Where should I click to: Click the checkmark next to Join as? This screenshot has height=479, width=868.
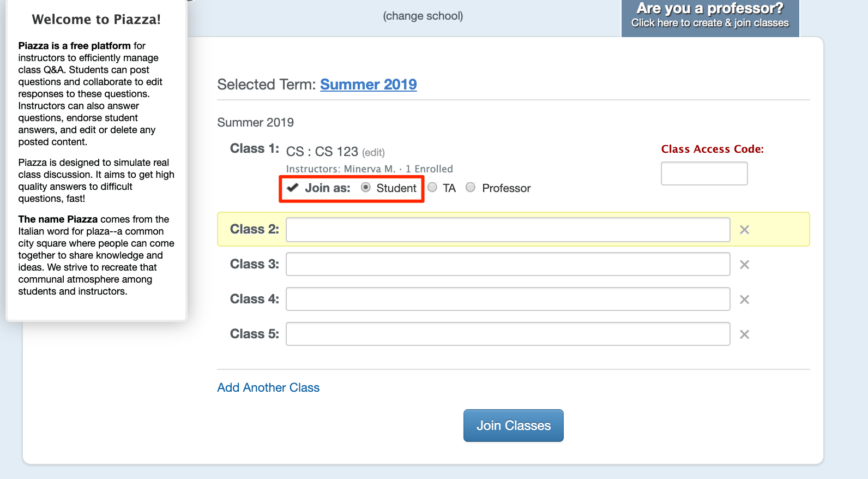[x=293, y=188]
